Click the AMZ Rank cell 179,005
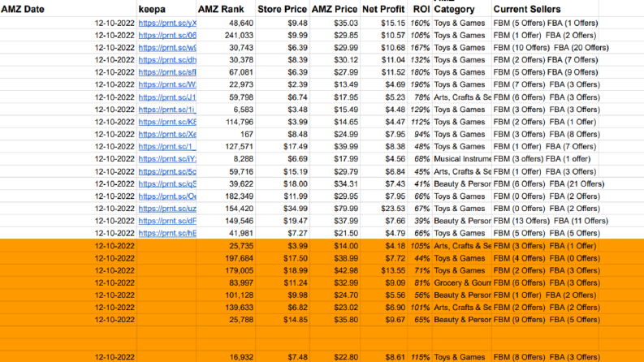The height and width of the screenshot is (362, 644). coord(226,270)
